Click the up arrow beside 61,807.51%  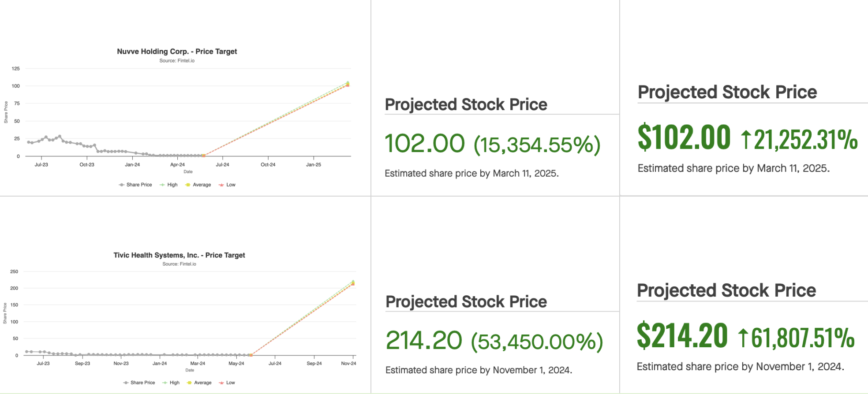743,338
